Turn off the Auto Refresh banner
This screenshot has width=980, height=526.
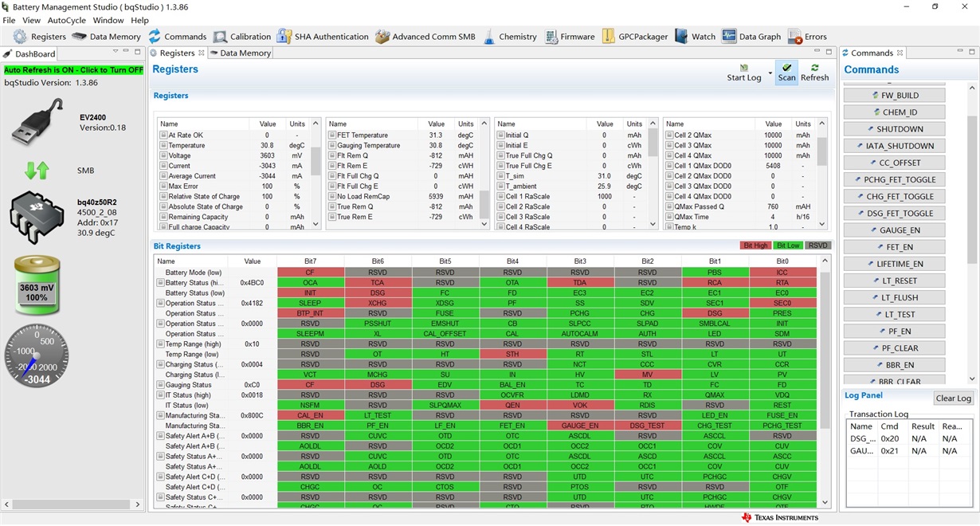[73, 70]
